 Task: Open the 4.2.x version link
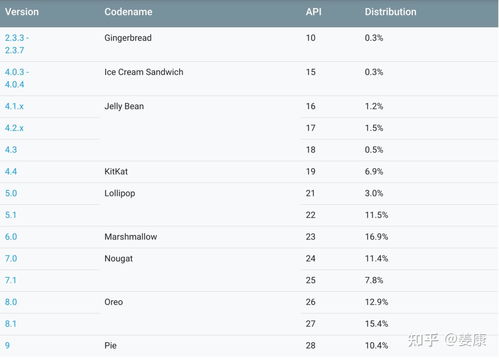(x=14, y=128)
